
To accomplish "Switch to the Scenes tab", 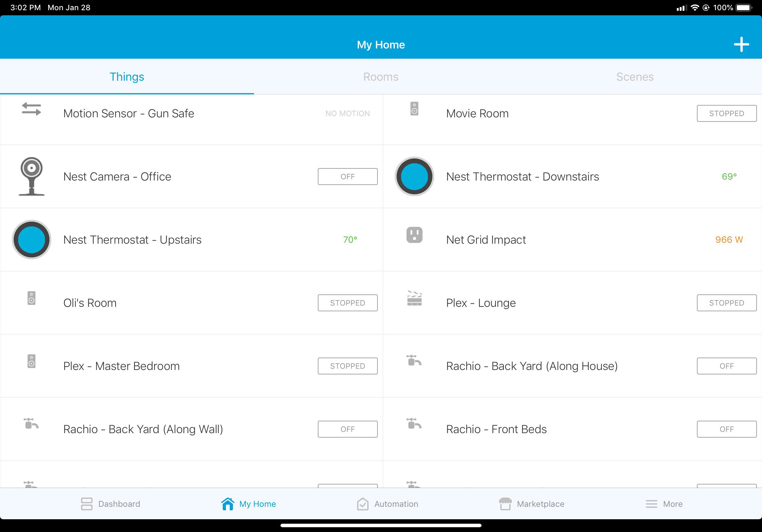I will click(x=635, y=77).
